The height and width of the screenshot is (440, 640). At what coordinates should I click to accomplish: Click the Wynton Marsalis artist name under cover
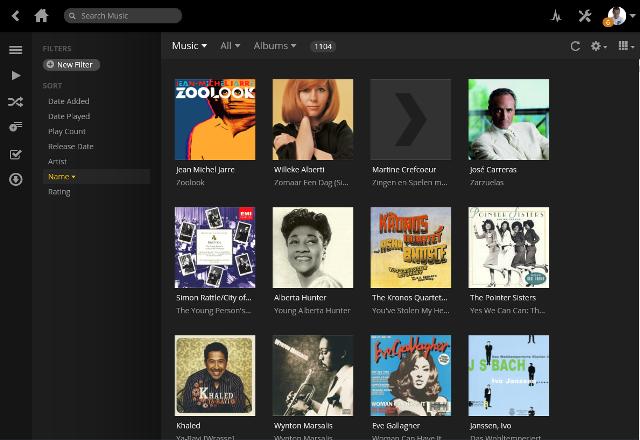[303, 426]
